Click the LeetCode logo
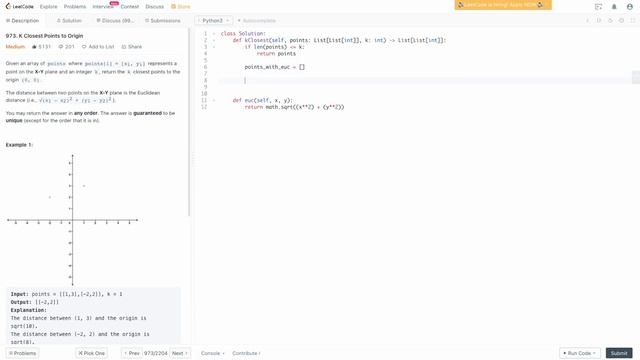Screen dimensions: 640x360 tap(20, 7)
